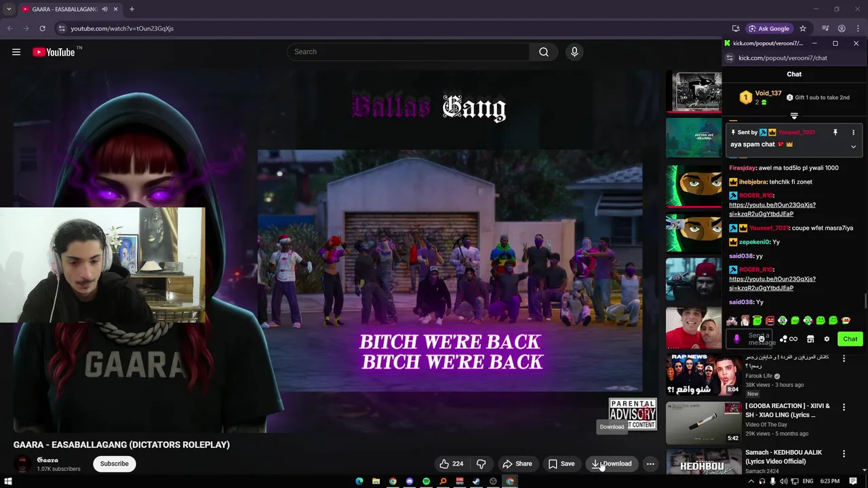Screen dimensions: 868x488
Task: Open options for Samach KEDHBOU AALIK video
Action: 844,453
